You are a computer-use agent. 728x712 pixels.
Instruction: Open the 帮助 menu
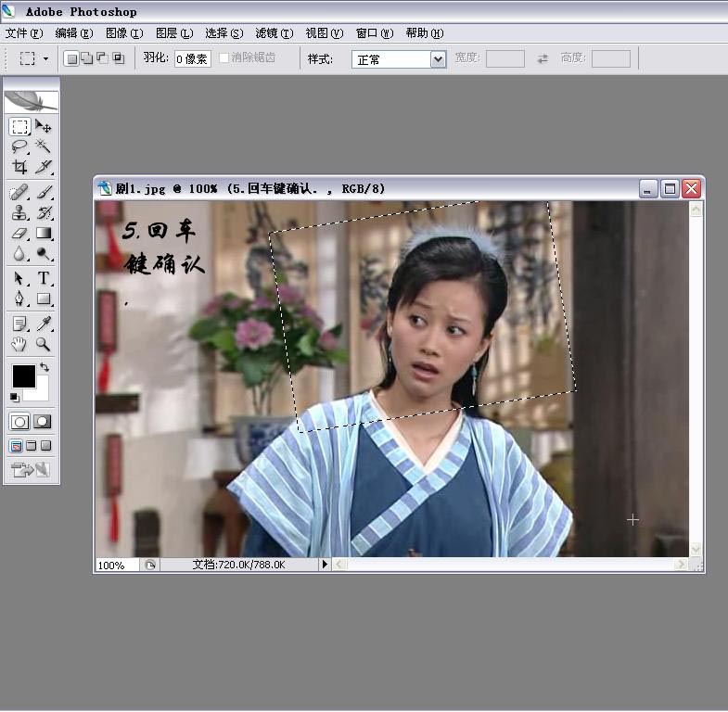point(425,33)
